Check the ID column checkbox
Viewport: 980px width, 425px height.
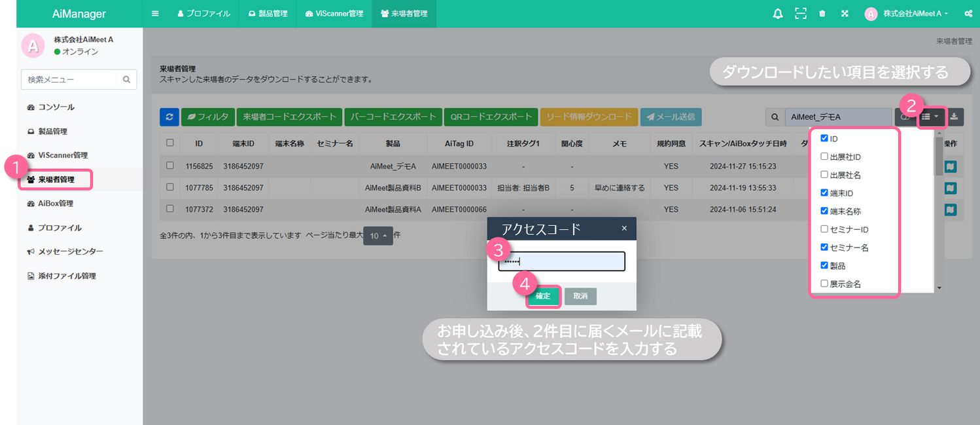tap(824, 139)
